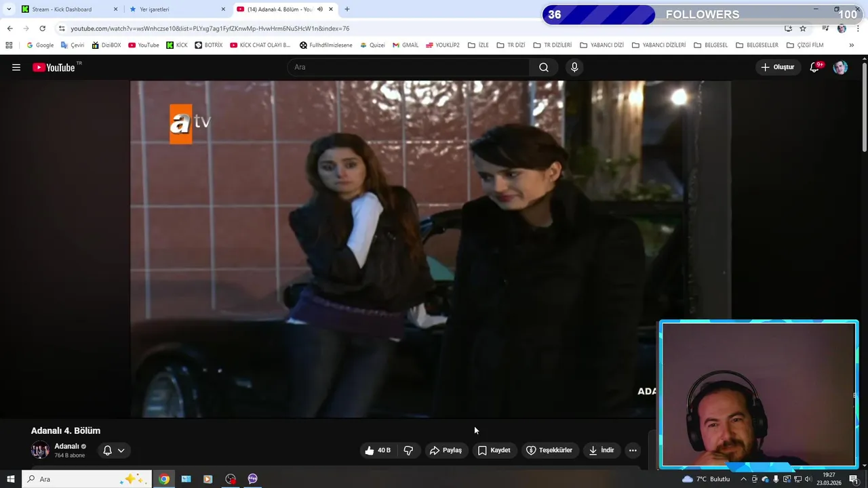Open the file explorer icon in taskbar
This screenshot has width=868, height=488.
(186, 479)
